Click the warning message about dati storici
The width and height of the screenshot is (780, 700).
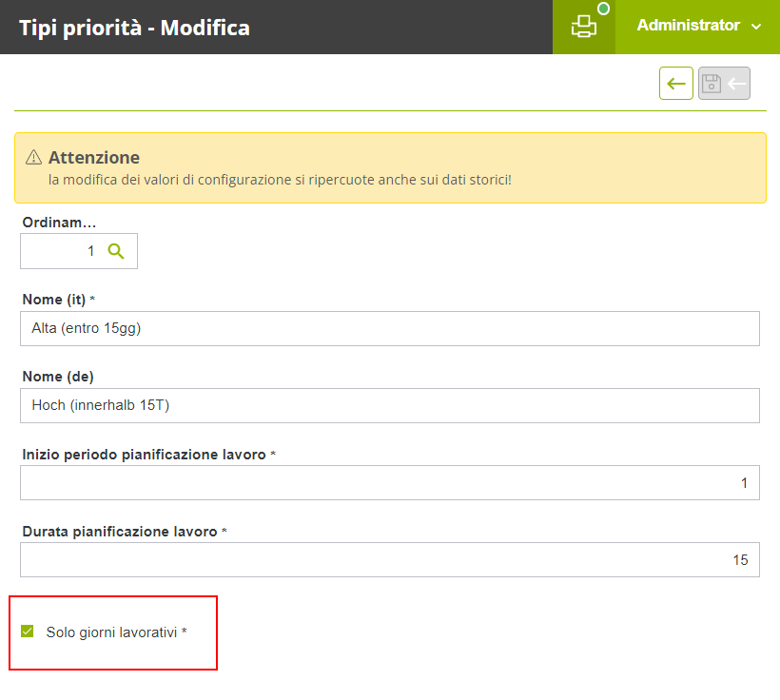pyautogui.click(x=280, y=179)
